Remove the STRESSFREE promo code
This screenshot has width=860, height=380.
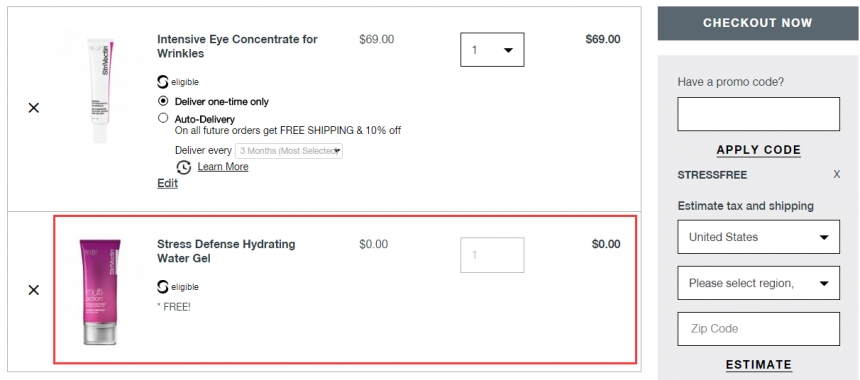(x=836, y=174)
